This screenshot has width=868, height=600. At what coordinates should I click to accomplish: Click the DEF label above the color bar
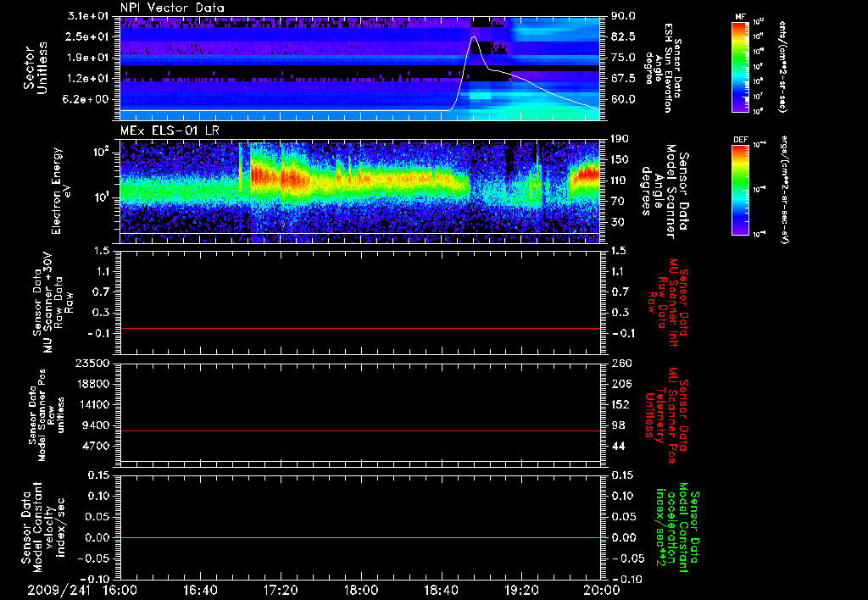(741, 140)
